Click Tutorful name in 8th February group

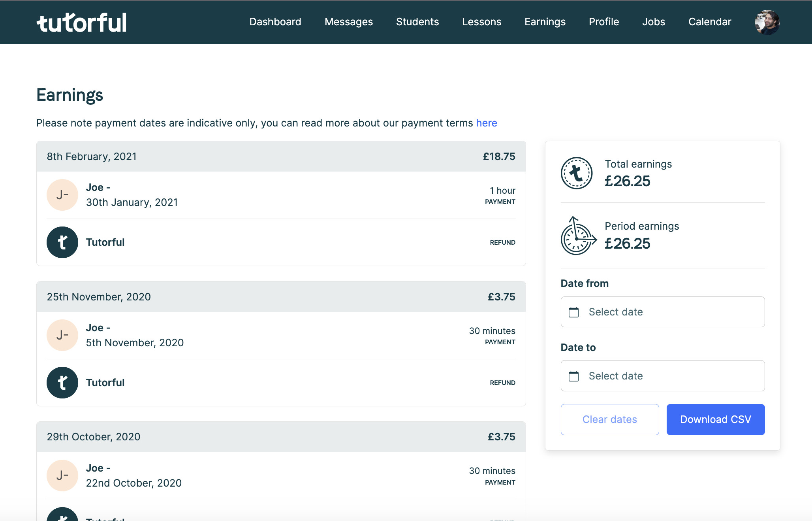click(x=105, y=242)
